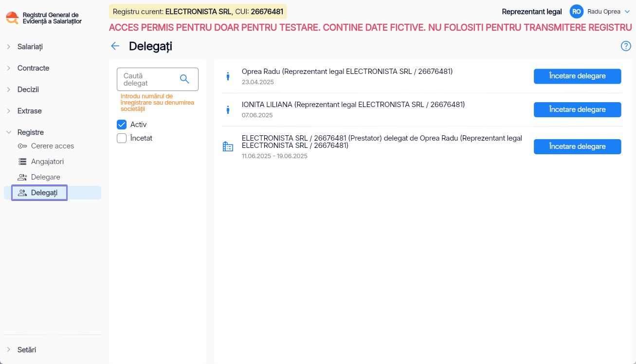The image size is (636, 364).
Task: Uncheck the Activ checkbox
Action: 122,125
